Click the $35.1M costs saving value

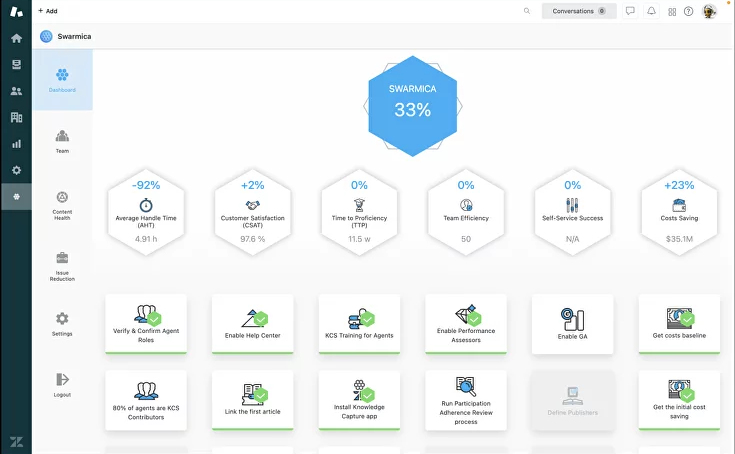coord(679,239)
